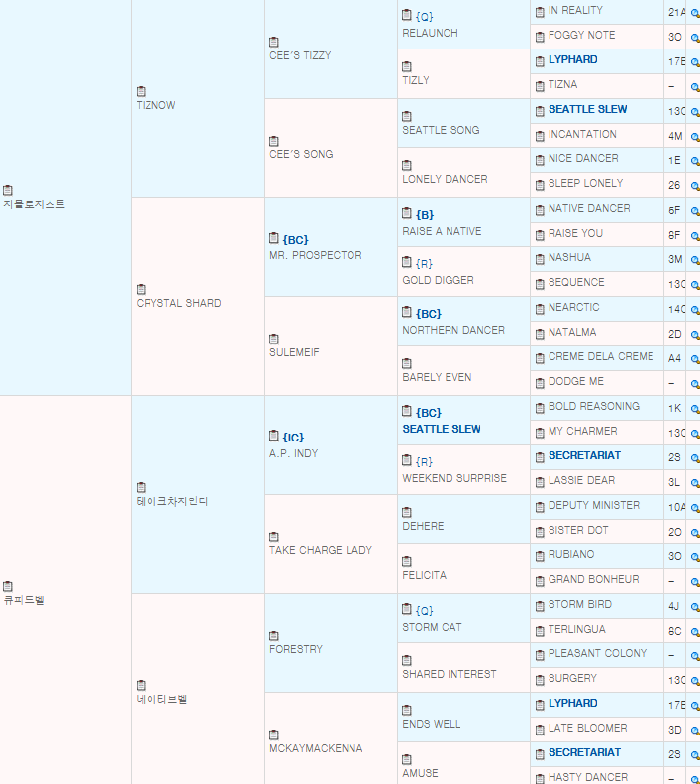Select the MR. PROSPECTOR name text
Screen dimensions: 700x784
[316, 255]
